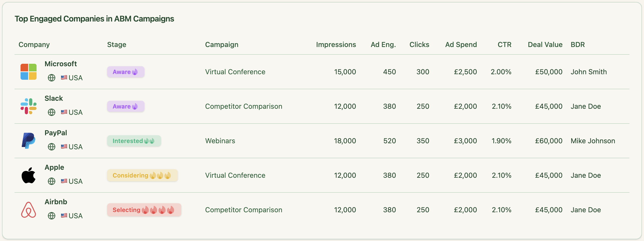Select the Slack logo icon

pos(29,106)
